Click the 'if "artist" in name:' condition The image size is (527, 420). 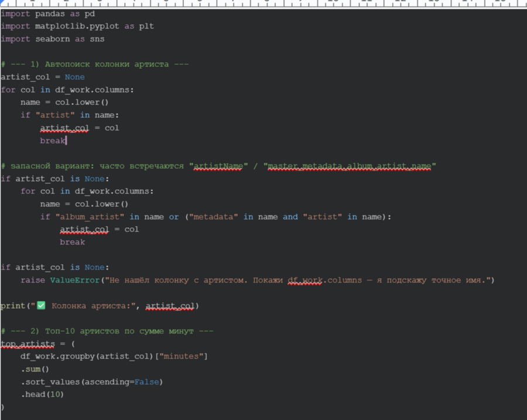click(x=70, y=115)
